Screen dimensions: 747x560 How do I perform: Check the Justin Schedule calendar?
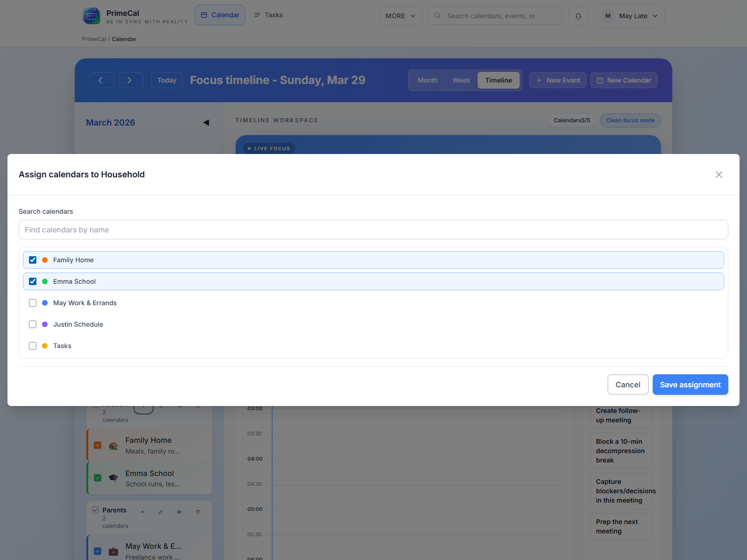pyautogui.click(x=32, y=324)
